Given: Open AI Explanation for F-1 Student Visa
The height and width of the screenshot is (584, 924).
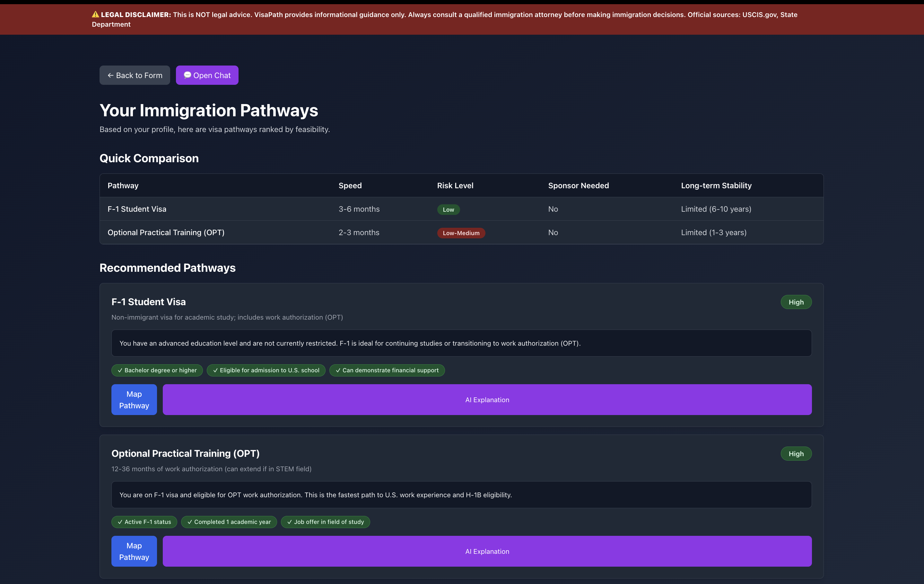Looking at the screenshot, I should point(487,399).
